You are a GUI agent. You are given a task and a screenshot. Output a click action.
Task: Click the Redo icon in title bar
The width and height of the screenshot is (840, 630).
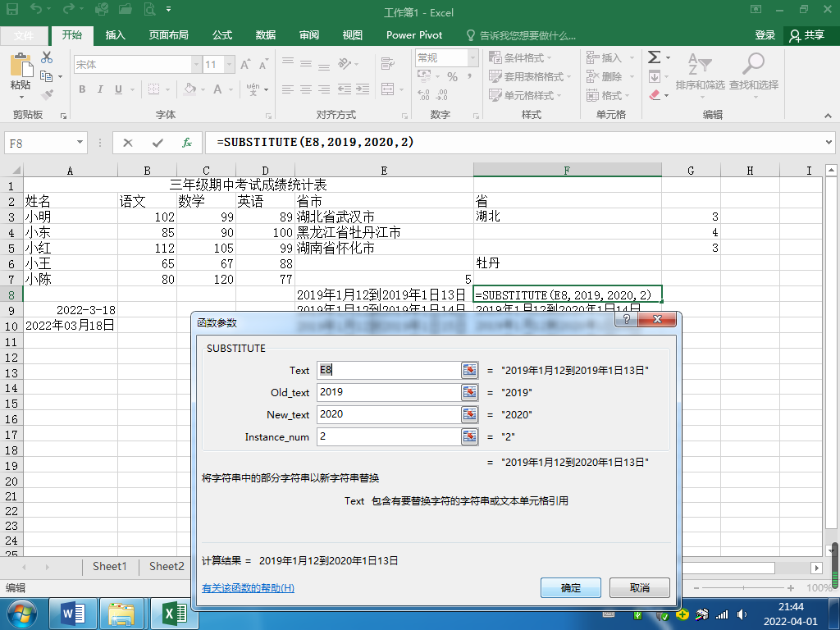pyautogui.click(x=69, y=9)
